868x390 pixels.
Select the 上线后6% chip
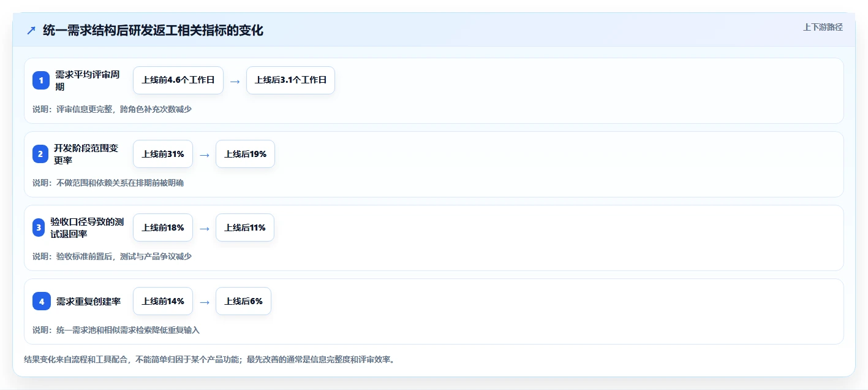(243, 301)
